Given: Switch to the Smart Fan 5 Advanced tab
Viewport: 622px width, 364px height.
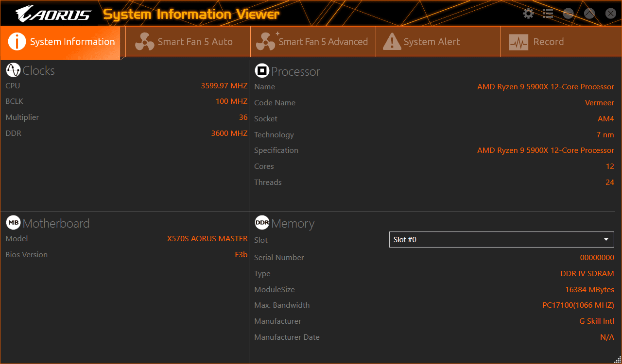Looking at the screenshot, I should [313, 42].
